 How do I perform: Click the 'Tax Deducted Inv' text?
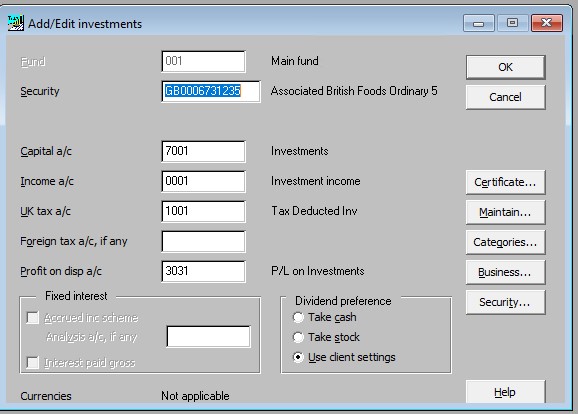coord(314,211)
